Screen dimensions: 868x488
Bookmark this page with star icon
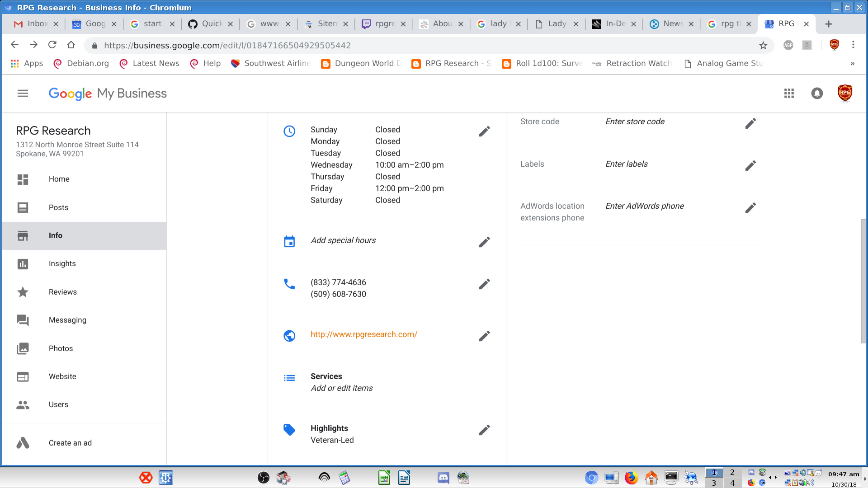(x=763, y=45)
